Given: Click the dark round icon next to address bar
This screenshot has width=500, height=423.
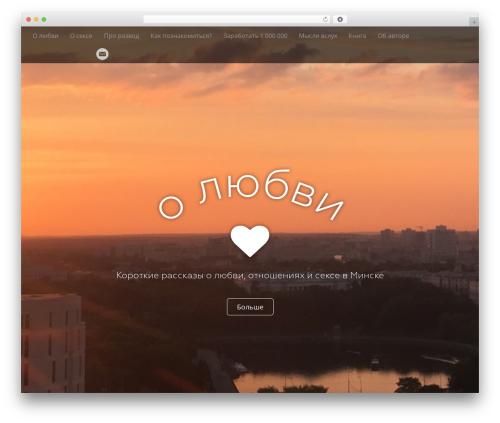Looking at the screenshot, I should coord(340,19).
